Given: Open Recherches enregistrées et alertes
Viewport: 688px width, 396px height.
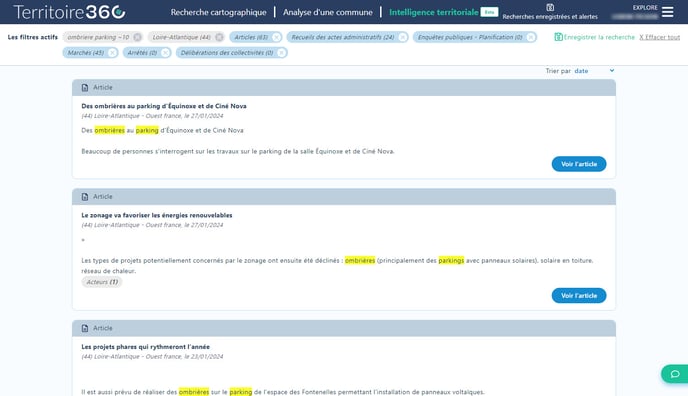Looking at the screenshot, I should tap(550, 17).
